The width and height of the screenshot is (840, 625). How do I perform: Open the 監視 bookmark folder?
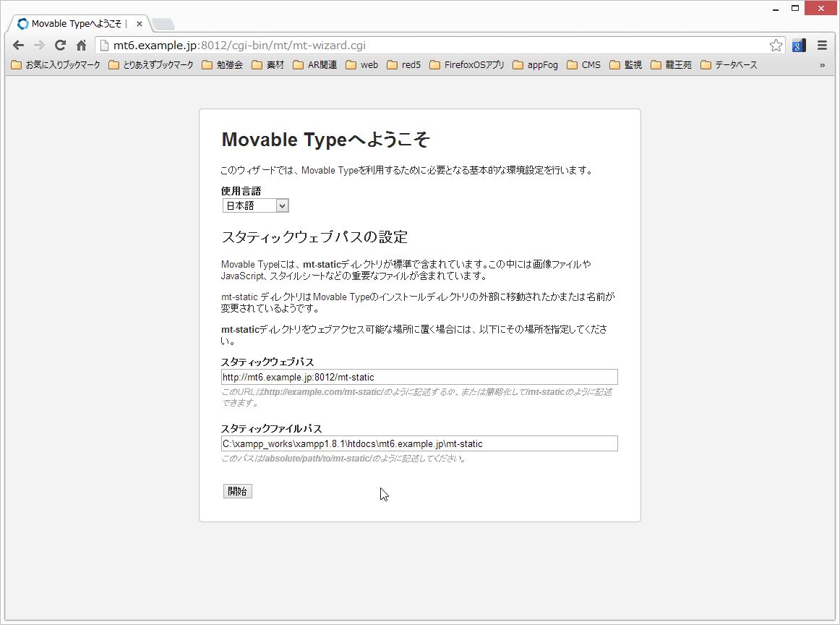coord(626,65)
